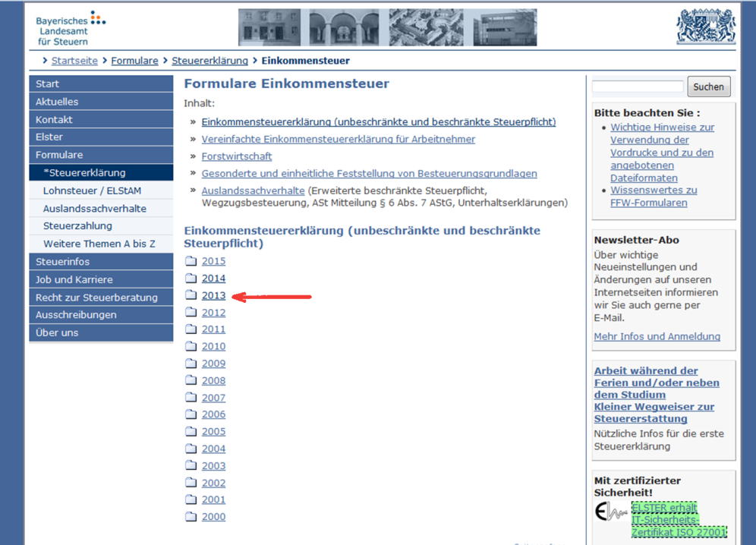Screen dimensions: 756x545
Task: Open the 2006 forms link
Action: tap(213, 414)
